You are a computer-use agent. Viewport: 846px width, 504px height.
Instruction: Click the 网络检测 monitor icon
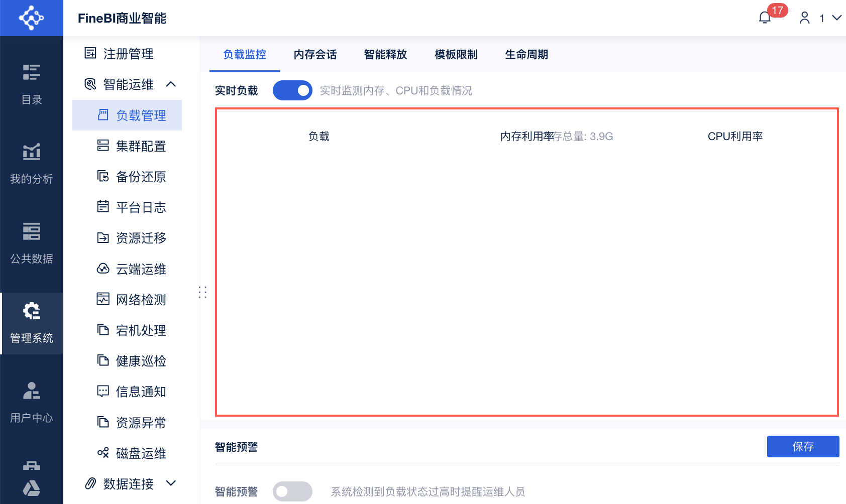click(103, 299)
